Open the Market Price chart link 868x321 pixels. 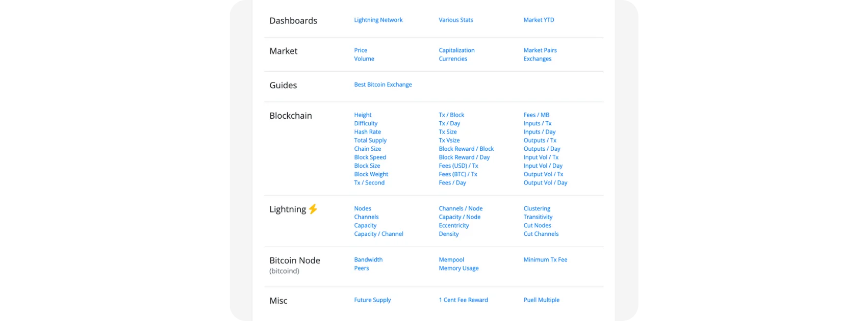pos(361,50)
